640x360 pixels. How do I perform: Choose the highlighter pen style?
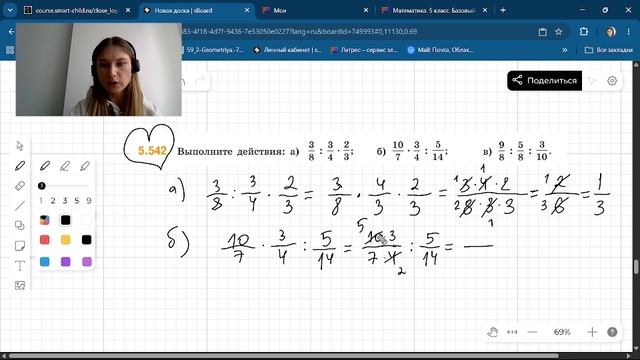coord(85,166)
